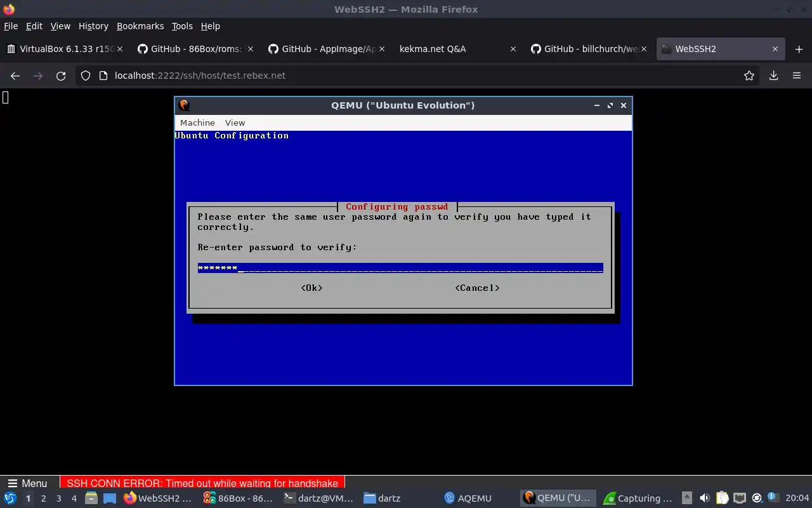Close the WebSSH2 tab
The height and width of the screenshot is (508, 812).
[x=775, y=49]
